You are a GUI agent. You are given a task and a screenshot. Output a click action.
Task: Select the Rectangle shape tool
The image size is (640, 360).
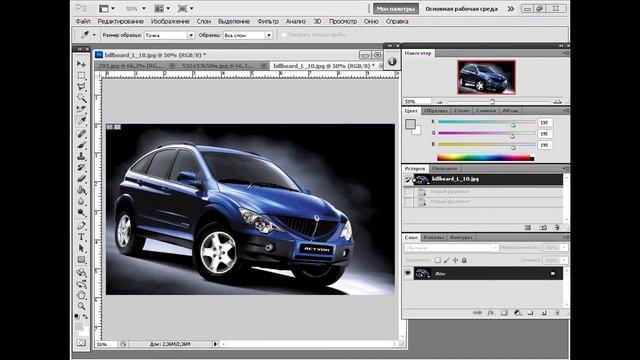(x=81, y=259)
